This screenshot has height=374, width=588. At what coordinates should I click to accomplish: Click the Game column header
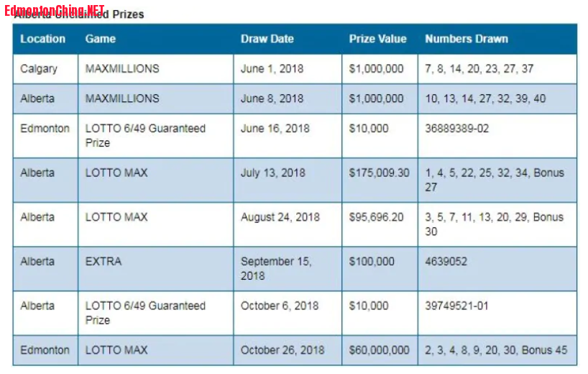(x=101, y=39)
